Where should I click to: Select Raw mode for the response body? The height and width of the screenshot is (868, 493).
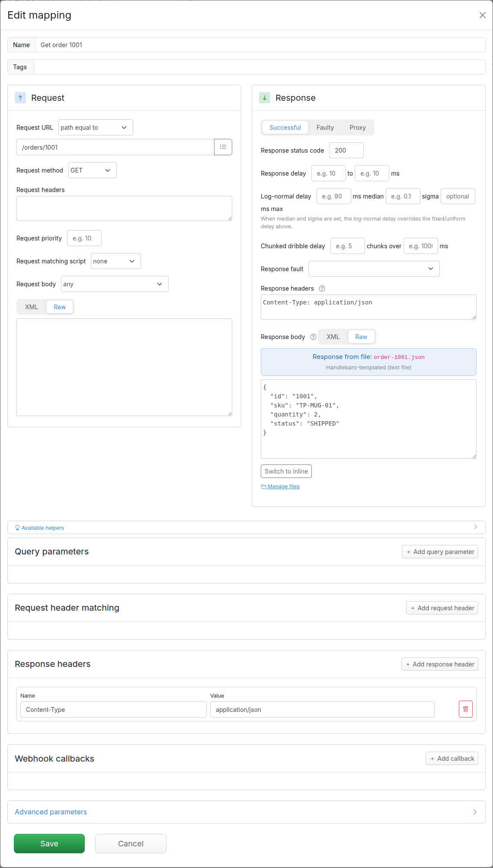pos(361,337)
